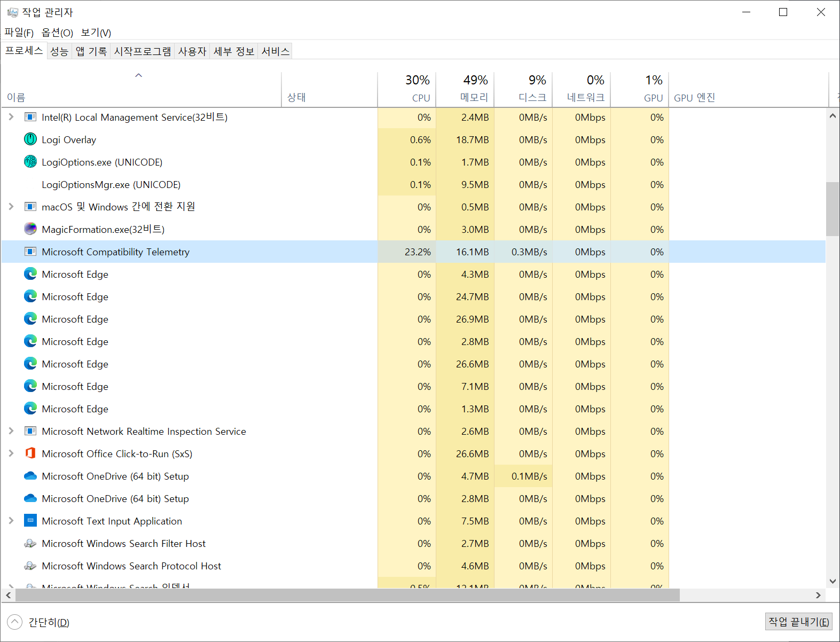Click the macOS and Windows switching support icon
The image size is (840, 642).
tap(30, 207)
